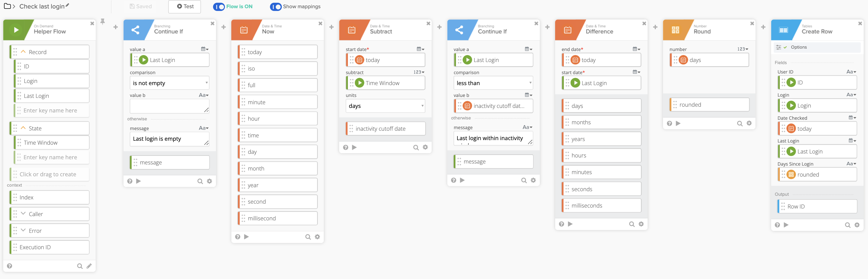Collapse the Record group in Helper Flow
Image resolution: width=868 pixels, height=279 pixels.
pyautogui.click(x=23, y=52)
